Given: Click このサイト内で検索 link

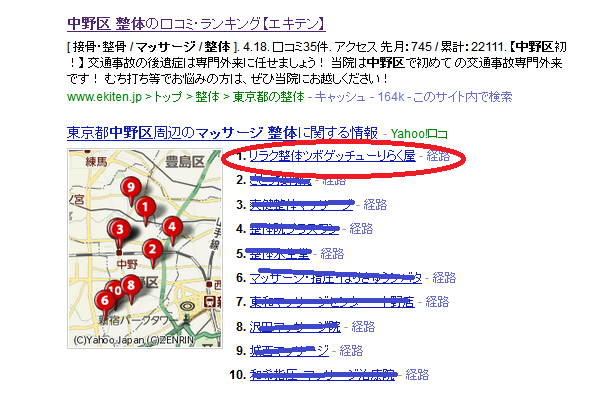Looking at the screenshot, I should point(462,96).
